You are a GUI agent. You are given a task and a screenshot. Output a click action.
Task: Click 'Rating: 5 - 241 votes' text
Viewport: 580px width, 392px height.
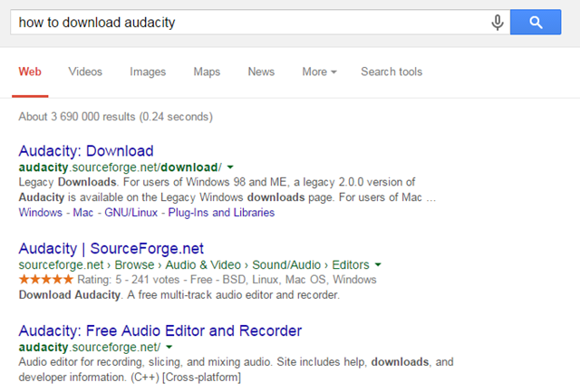[x=129, y=280]
